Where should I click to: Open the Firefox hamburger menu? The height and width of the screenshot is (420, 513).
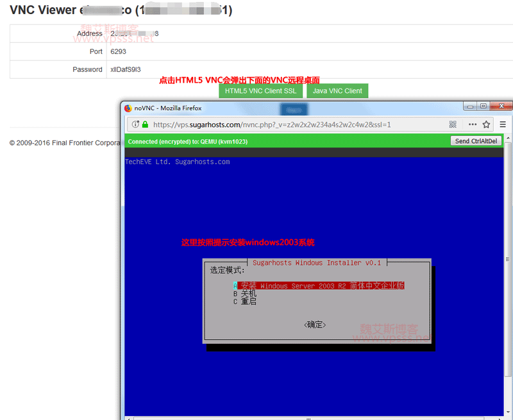pyautogui.click(x=503, y=124)
